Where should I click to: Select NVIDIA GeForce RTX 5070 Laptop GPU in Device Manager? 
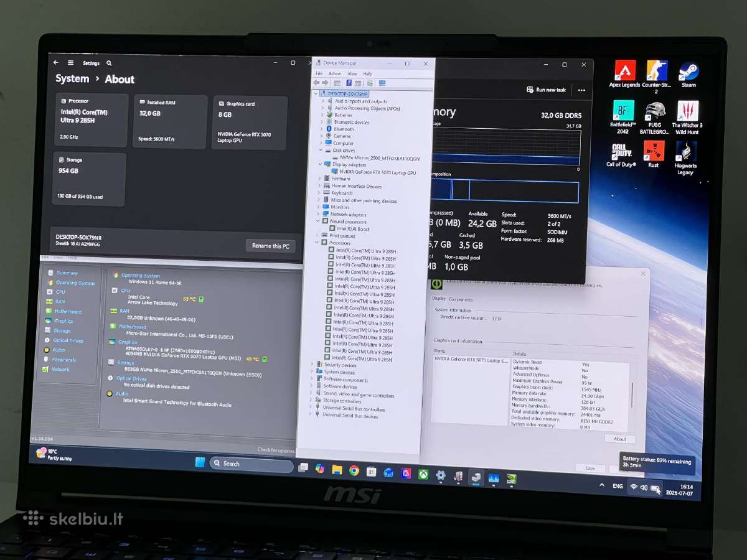pyautogui.click(x=374, y=172)
